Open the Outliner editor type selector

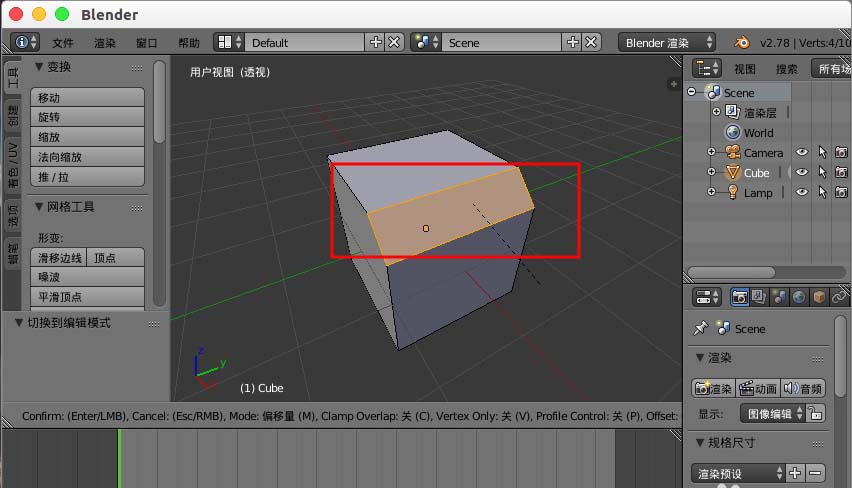tap(707, 68)
